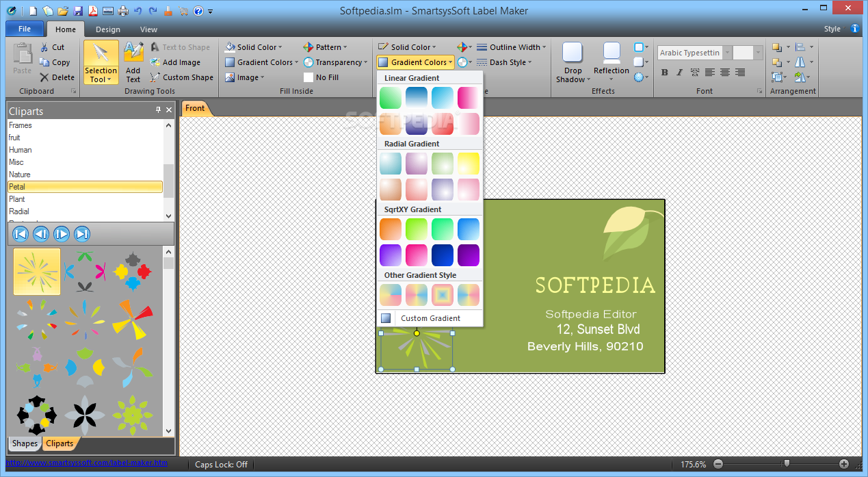Click the zoom slider handle in status bar

click(787, 463)
